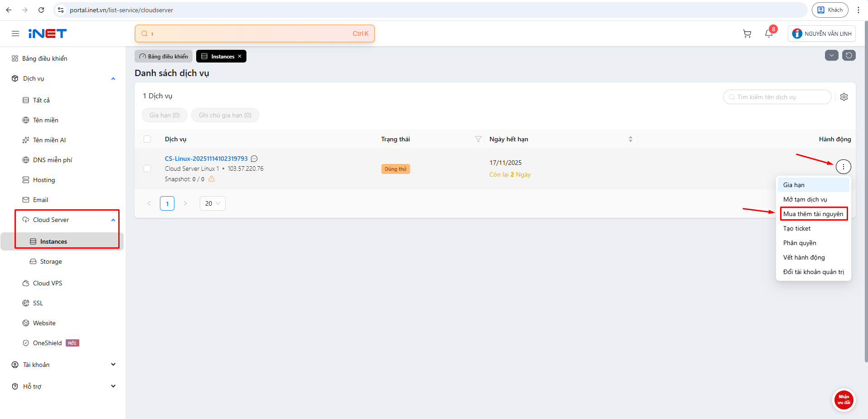Go back in browser history
Image resolution: width=868 pixels, height=419 pixels.
point(9,10)
